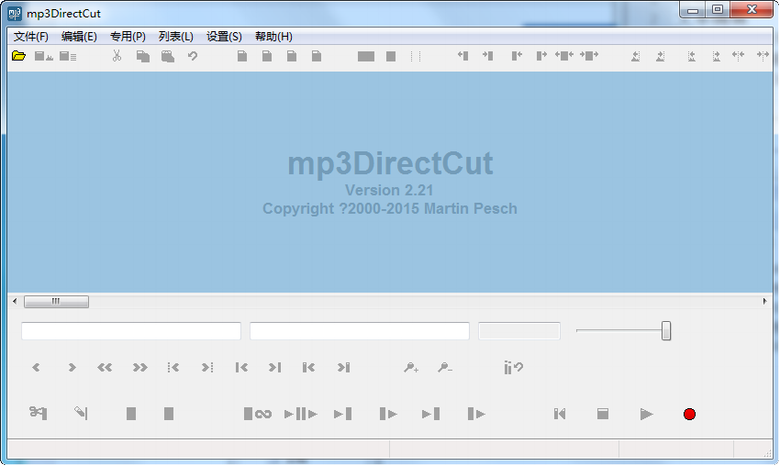The height and width of the screenshot is (466, 780).
Task: Zoom out with the magnifier minus icon
Action: click(x=445, y=368)
